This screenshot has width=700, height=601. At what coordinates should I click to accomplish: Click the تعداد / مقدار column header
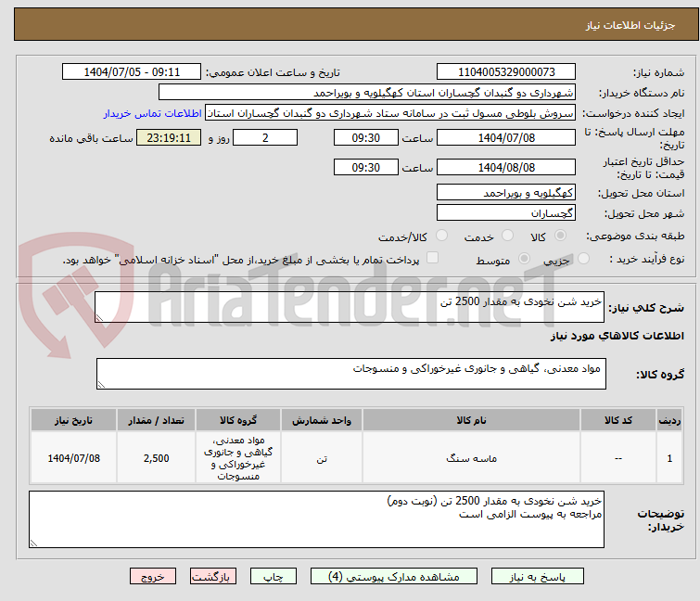click(156, 420)
